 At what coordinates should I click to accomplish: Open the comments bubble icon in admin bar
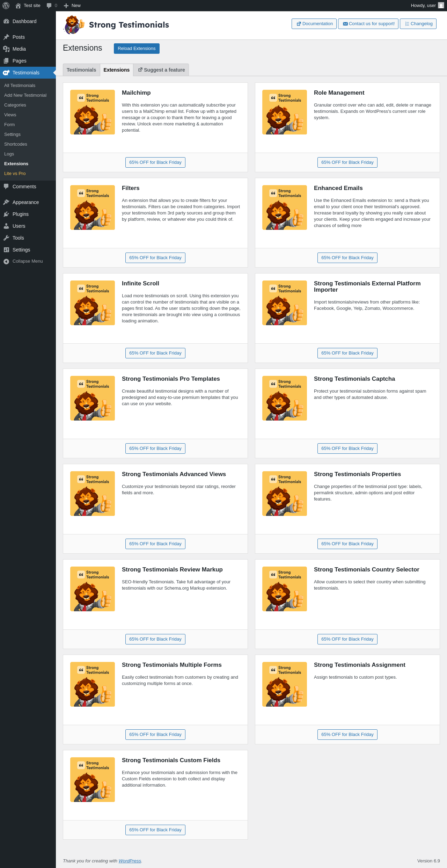(x=49, y=6)
